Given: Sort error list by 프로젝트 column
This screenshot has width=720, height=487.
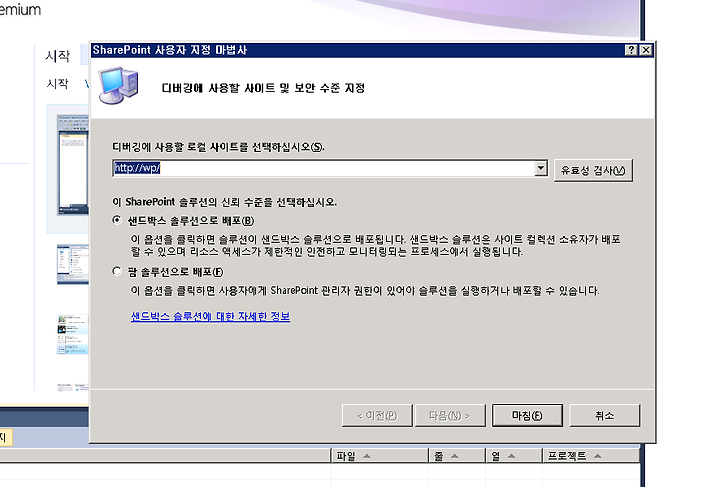Looking at the screenshot, I should click(591, 456).
